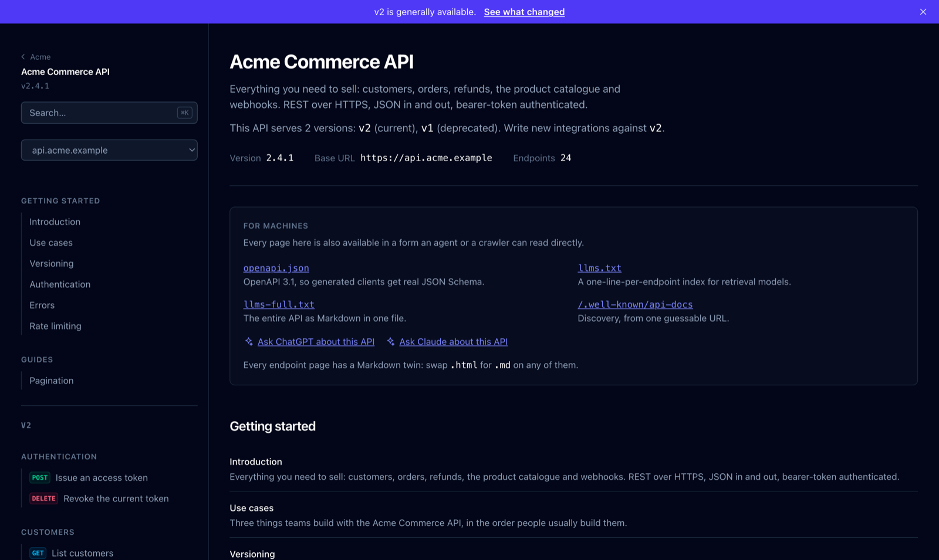This screenshot has width=939, height=560.
Task: Open the Pagination guide
Action: point(52,381)
